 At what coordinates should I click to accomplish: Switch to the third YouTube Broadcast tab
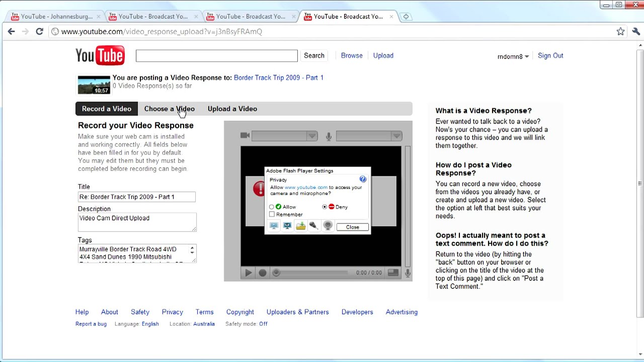point(250,17)
